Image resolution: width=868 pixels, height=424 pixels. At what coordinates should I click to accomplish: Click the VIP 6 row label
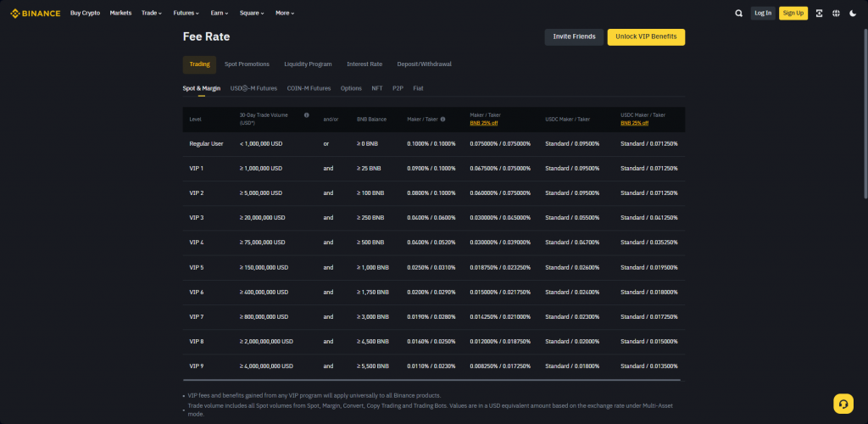point(197,292)
